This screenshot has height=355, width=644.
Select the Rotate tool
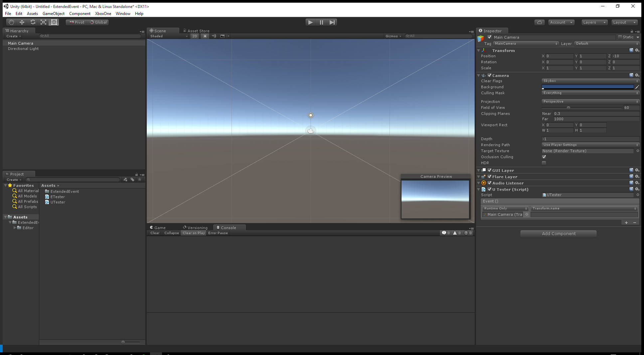click(33, 22)
